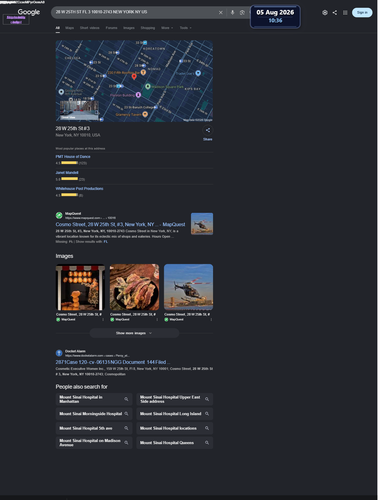Screen dimensions: 382x500
Task: Search Mount Sinai Hospital in Manhattan suggestion
Action: pos(94,399)
